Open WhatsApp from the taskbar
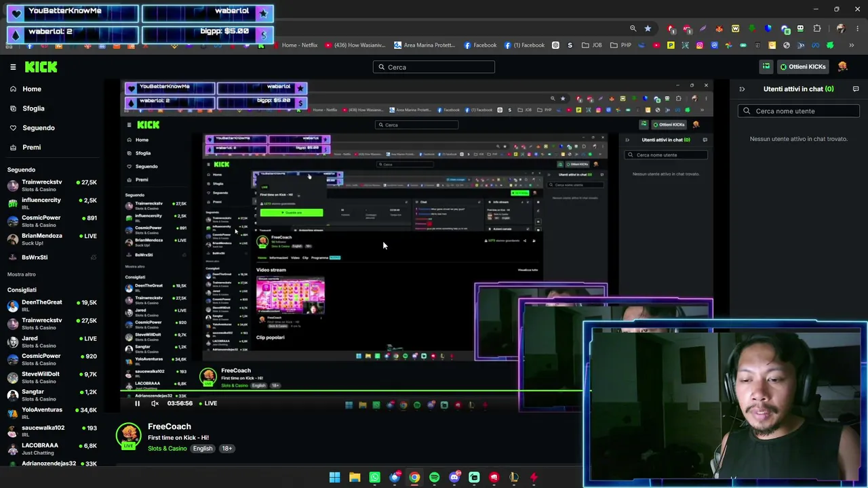The width and height of the screenshot is (868, 488). click(374, 477)
